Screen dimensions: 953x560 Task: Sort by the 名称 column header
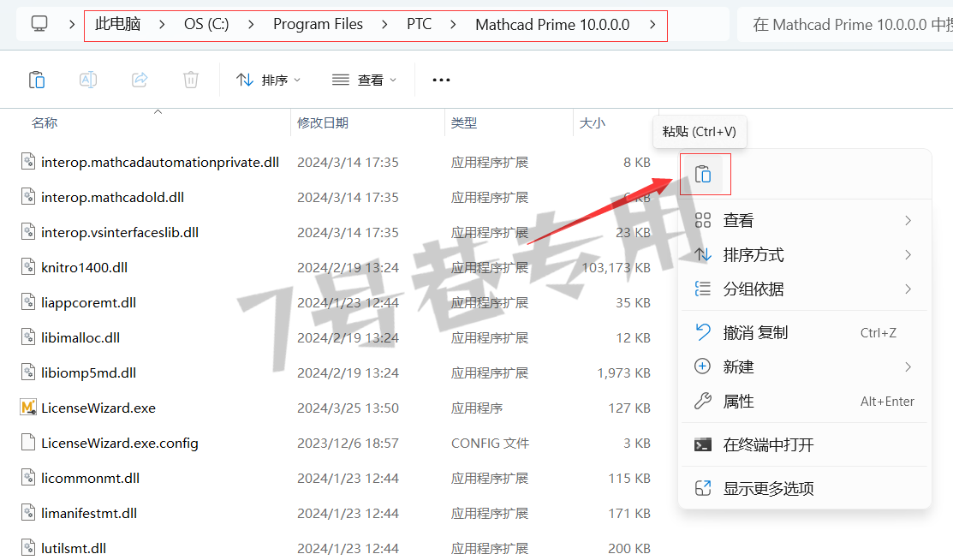pos(45,122)
